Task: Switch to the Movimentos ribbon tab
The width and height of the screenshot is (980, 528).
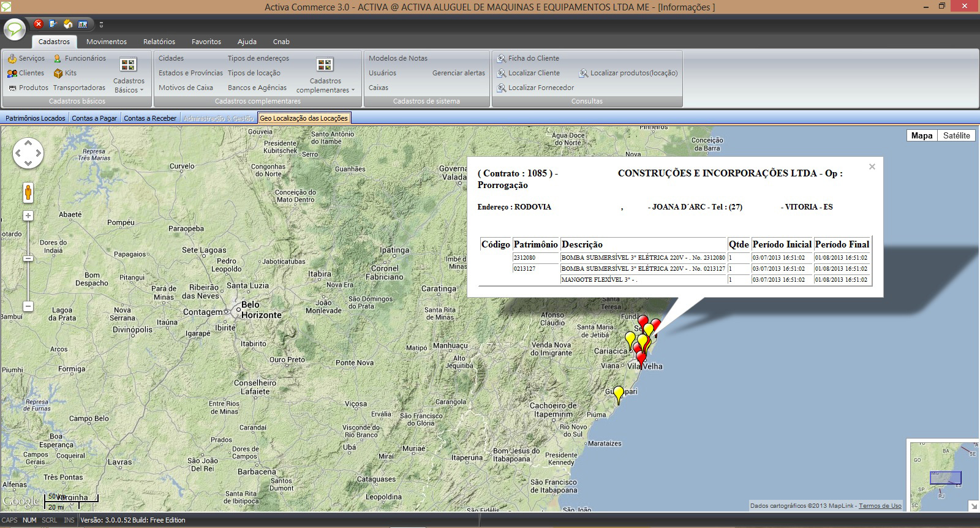Action: (x=107, y=42)
